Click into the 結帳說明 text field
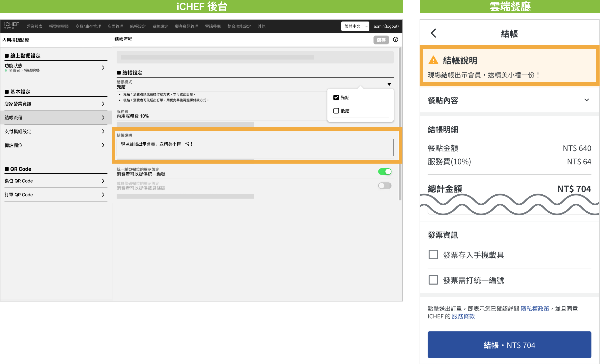This screenshot has width=600, height=364. [255, 148]
